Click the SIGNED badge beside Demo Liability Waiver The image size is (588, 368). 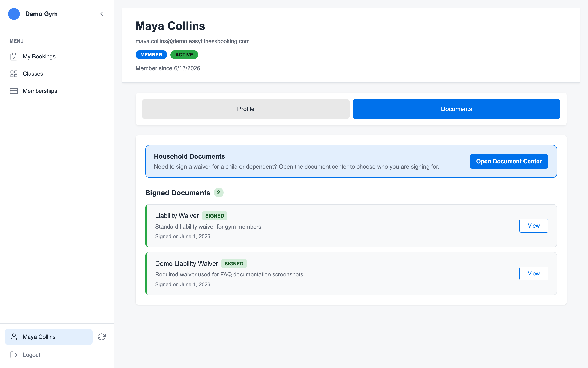point(234,264)
